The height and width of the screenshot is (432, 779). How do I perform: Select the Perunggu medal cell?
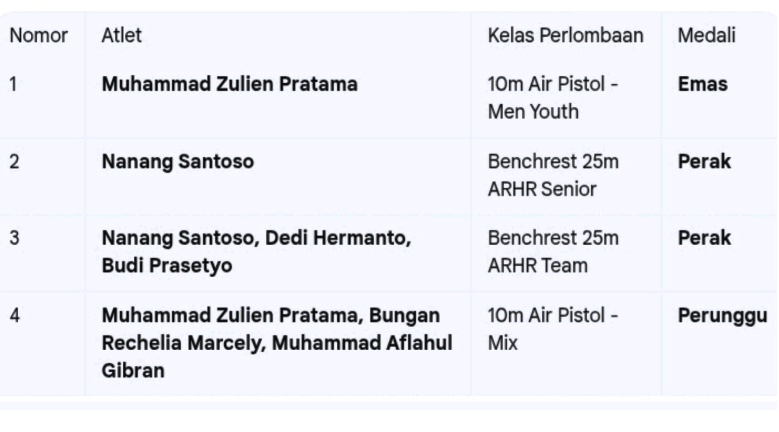click(x=722, y=316)
